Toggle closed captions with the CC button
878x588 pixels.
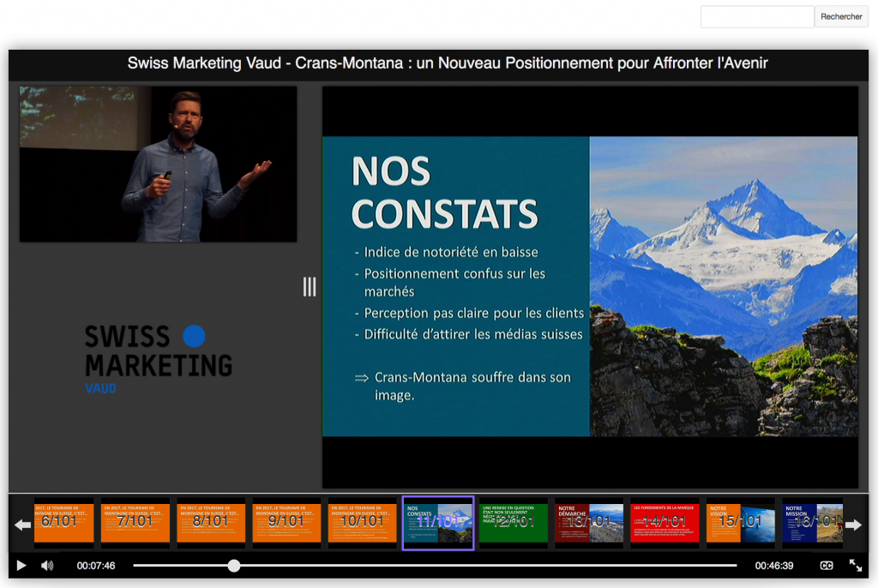pyautogui.click(x=827, y=566)
